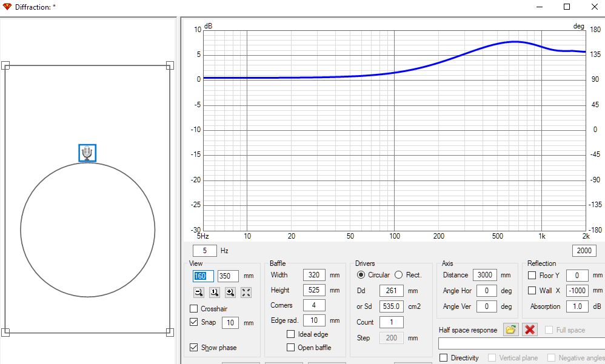Image resolution: width=605 pixels, height=364 pixels.
Task: Click the Baffle Height field
Action: (314, 290)
